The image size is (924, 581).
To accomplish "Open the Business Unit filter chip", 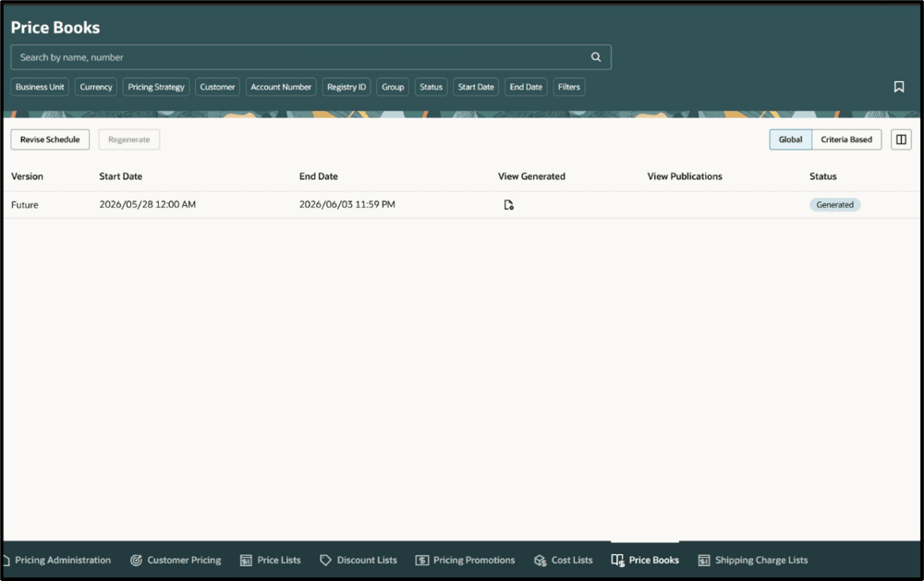I will pos(40,87).
